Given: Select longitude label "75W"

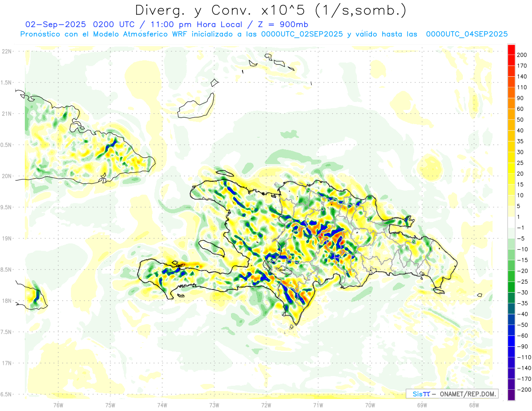Looking at the screenshot, I should 110,404.
